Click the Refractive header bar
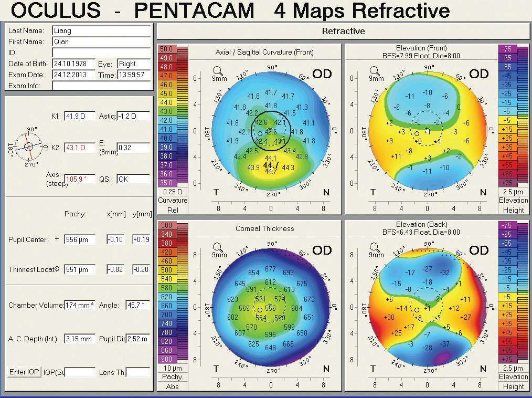Image resolution: width=532 pixels, height=398 pixels. 343,32
